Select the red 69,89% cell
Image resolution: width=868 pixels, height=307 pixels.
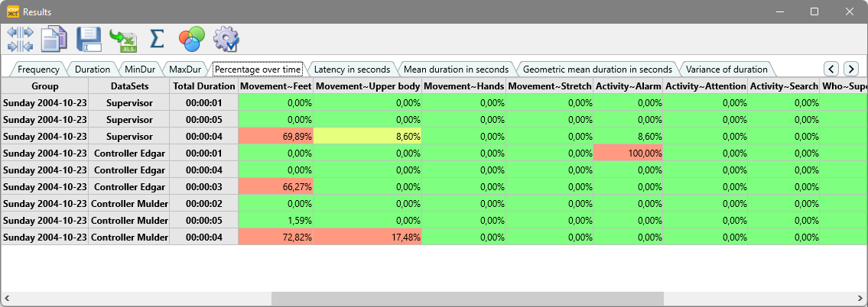coord(276,136)
